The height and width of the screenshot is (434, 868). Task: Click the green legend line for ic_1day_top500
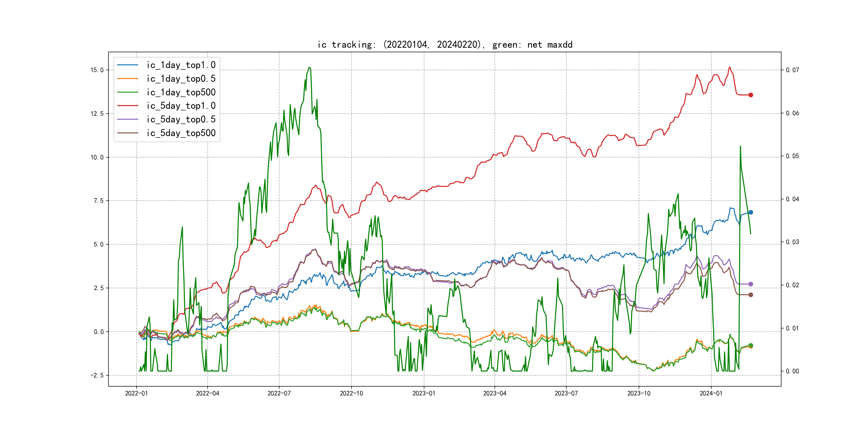(x=127, y=92)
